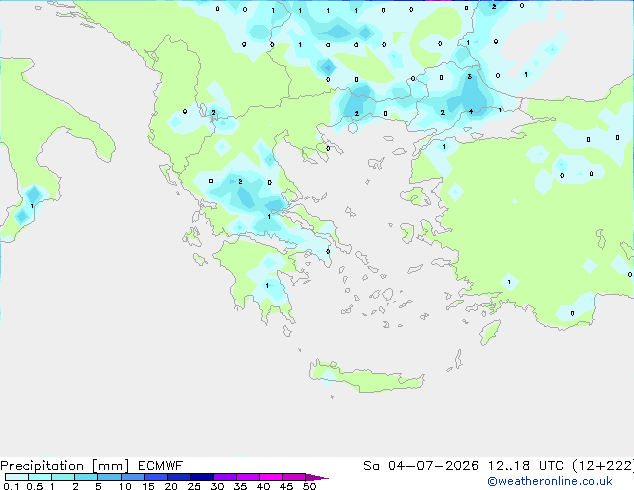This screenshot has height=490, width=634.
Task: Click the 1–2 mm legend swatch
Action: click(x=63, y=477)
